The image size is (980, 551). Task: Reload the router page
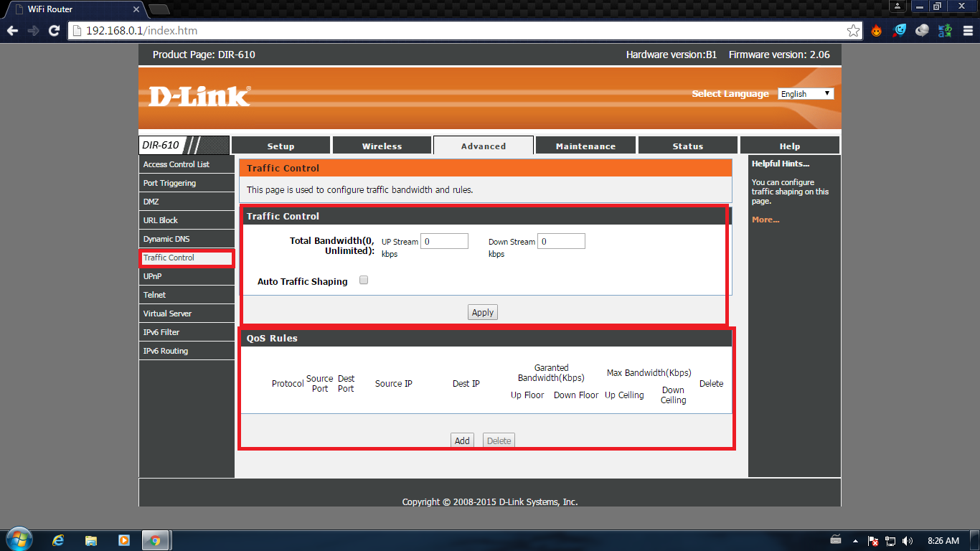tap(54, 31)
